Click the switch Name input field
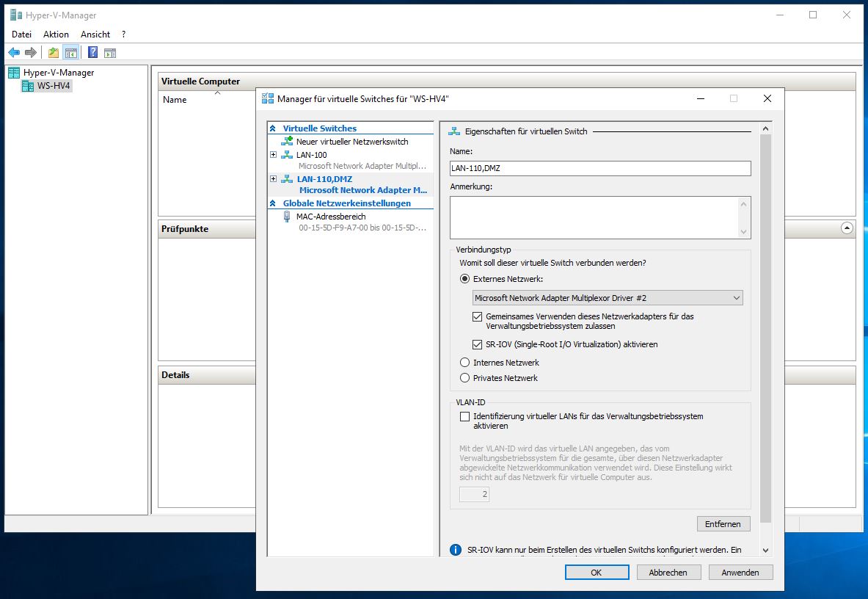This screenshot has height=599, width=868. coord(600,168)
